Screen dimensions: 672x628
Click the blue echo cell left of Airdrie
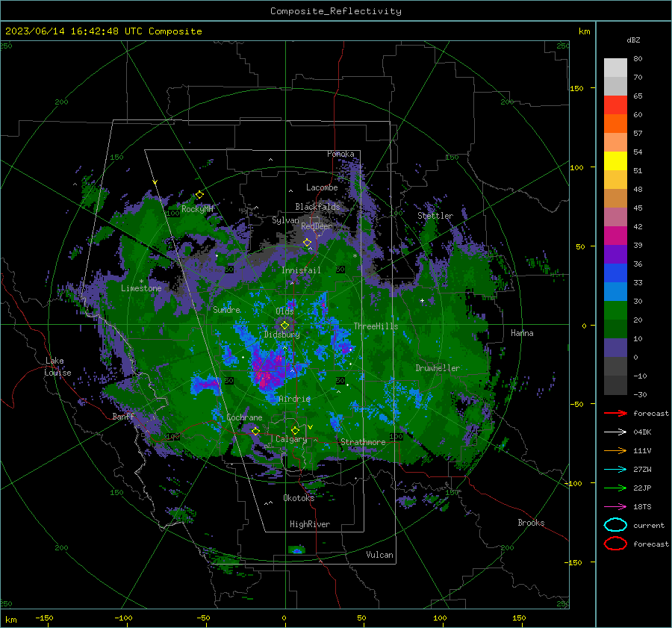[x=206, y=383]
